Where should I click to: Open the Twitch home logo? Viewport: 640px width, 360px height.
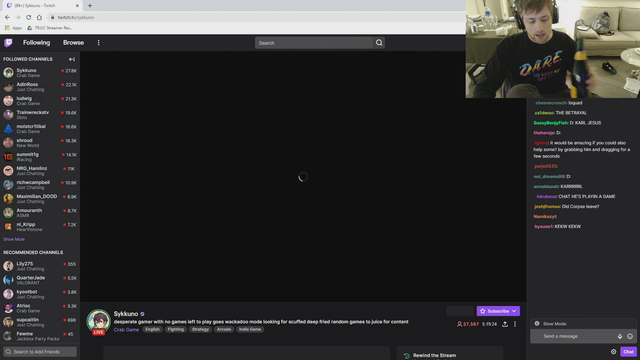(x=8, y=42)
